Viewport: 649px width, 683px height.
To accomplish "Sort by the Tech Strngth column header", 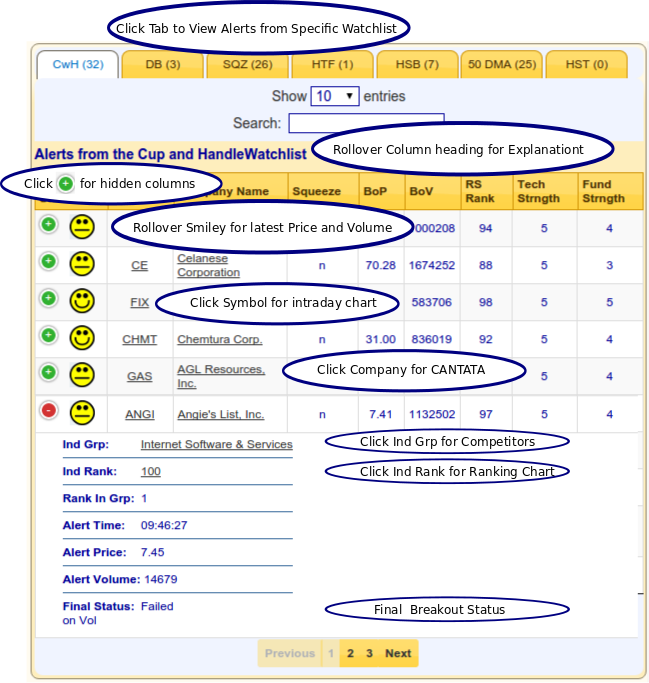I will 545,191.
